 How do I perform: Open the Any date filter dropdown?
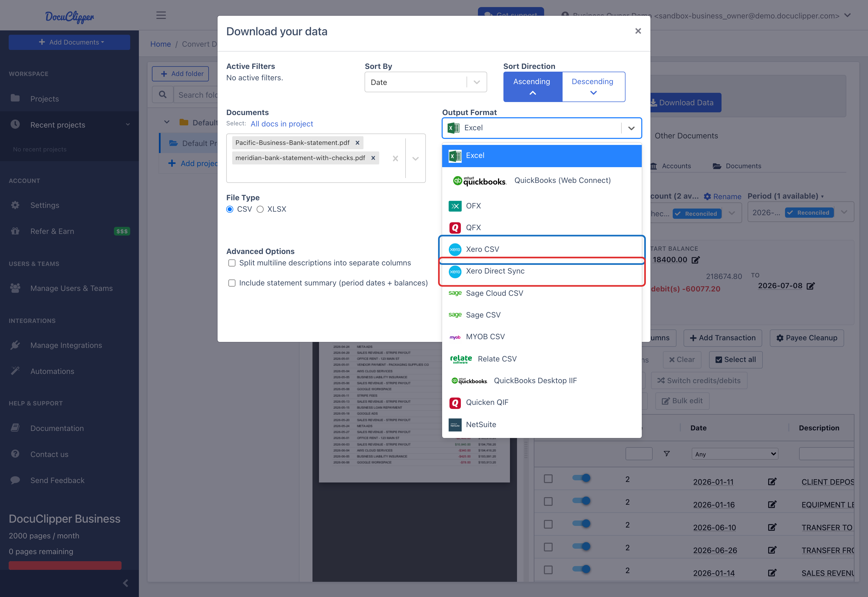(x=735, y=455)
